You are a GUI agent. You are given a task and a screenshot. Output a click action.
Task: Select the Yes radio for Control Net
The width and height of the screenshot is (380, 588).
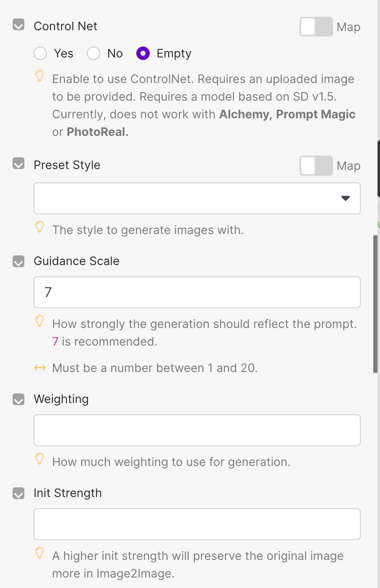[40, 53]
